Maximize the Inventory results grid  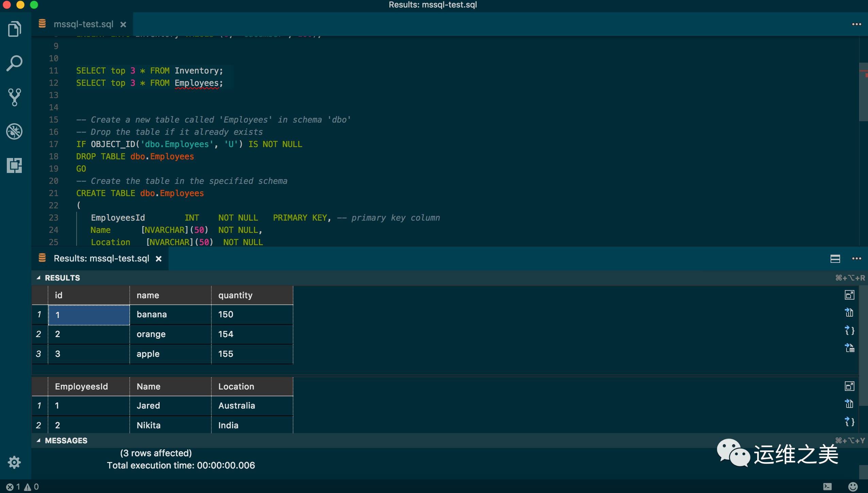pos(850,295)
